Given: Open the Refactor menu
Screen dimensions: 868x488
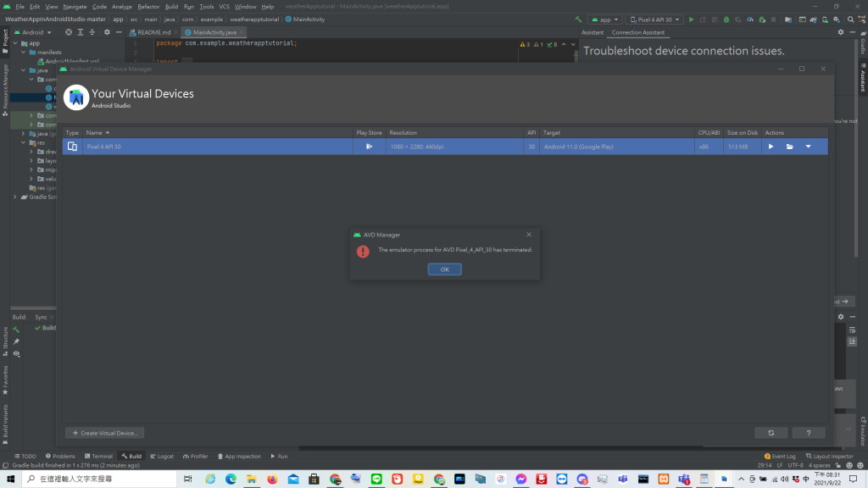Looking at the screenshot, I should (x=148, y=7).
